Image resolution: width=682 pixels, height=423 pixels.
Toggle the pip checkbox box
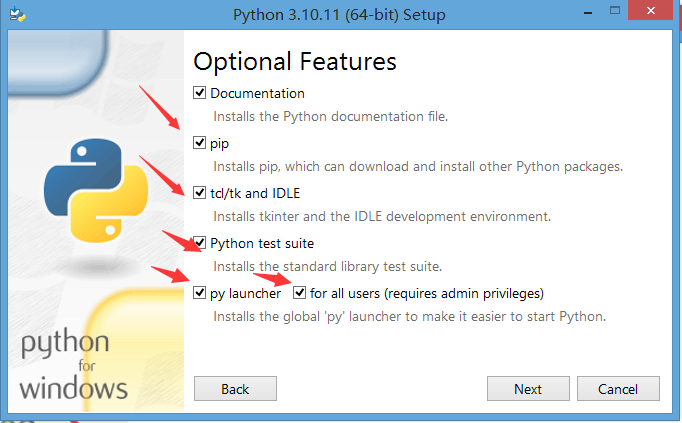click(x=199, y=143)
